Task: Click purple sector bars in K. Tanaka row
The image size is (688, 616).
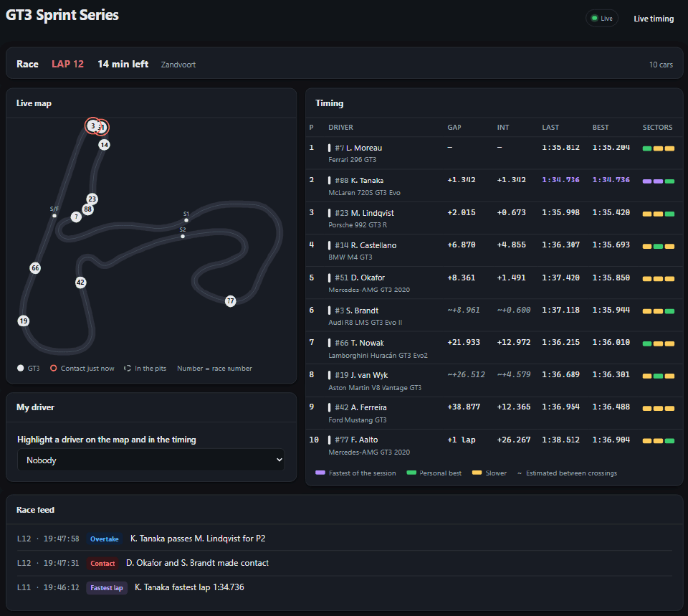Action: [652, 181]
